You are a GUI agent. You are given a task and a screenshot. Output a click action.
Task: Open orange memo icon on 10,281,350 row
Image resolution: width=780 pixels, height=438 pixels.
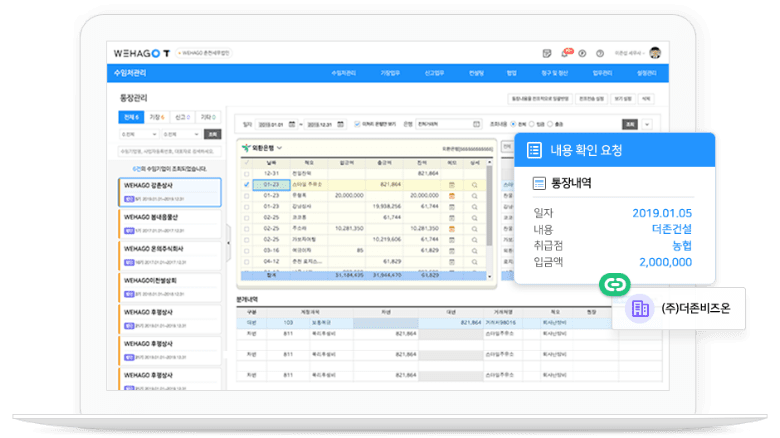(x=452, y=228)
